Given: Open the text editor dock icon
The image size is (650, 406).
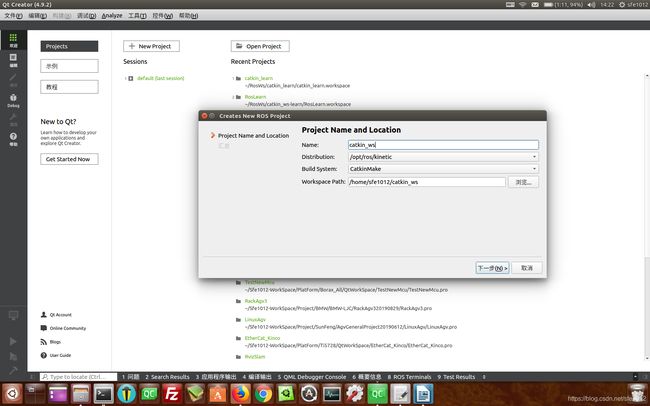Looking at the screenshot, I should (x=400, y=394).
